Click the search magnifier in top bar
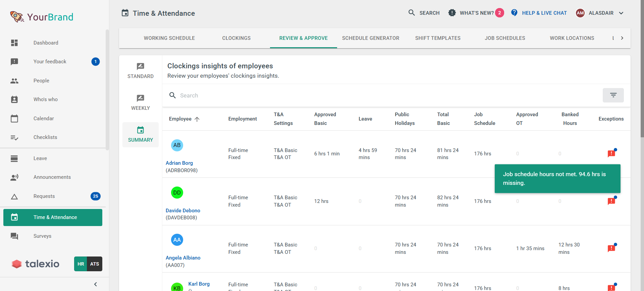 412,13
